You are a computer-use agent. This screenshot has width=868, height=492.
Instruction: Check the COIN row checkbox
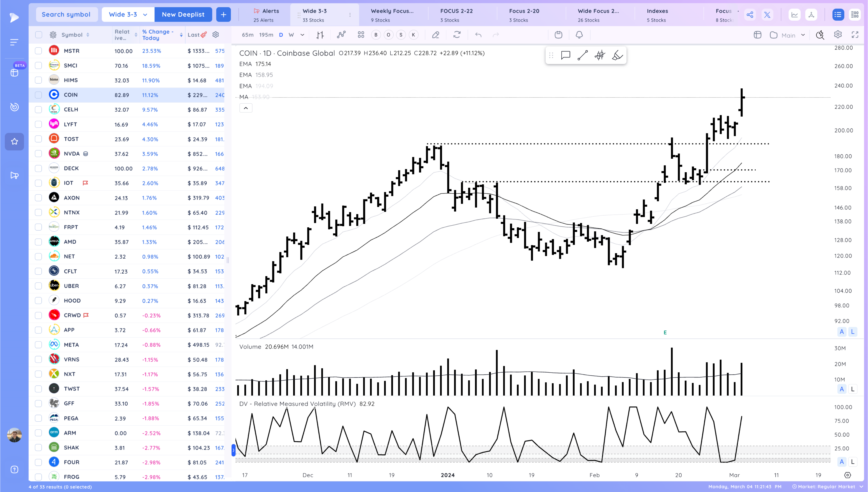point(38,95)
